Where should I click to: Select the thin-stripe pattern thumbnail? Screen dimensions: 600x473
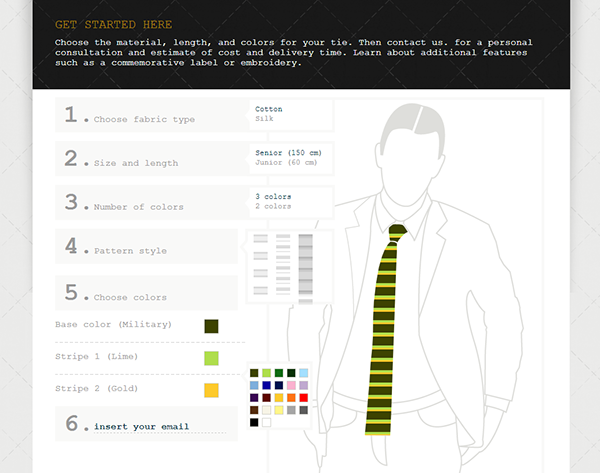283,264
